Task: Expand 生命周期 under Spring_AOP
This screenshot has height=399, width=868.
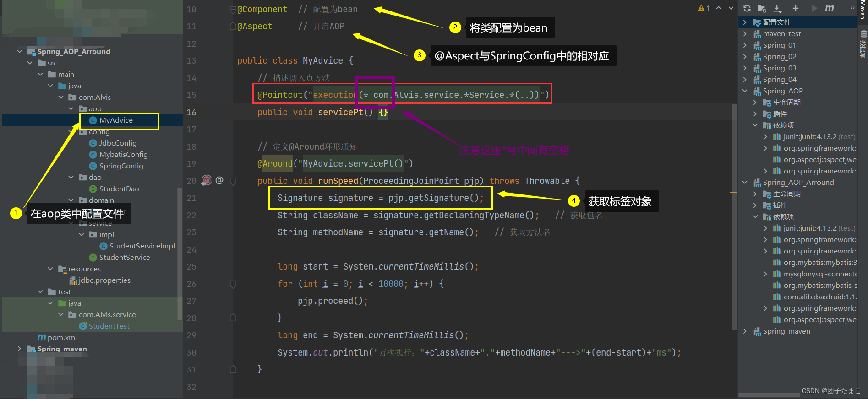Action: [755, 102]
